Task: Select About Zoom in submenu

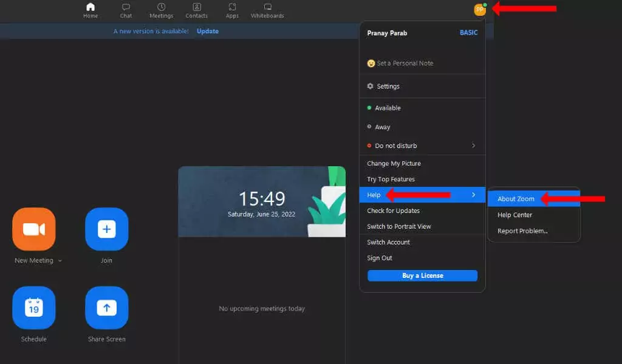Action: [533, 199]
